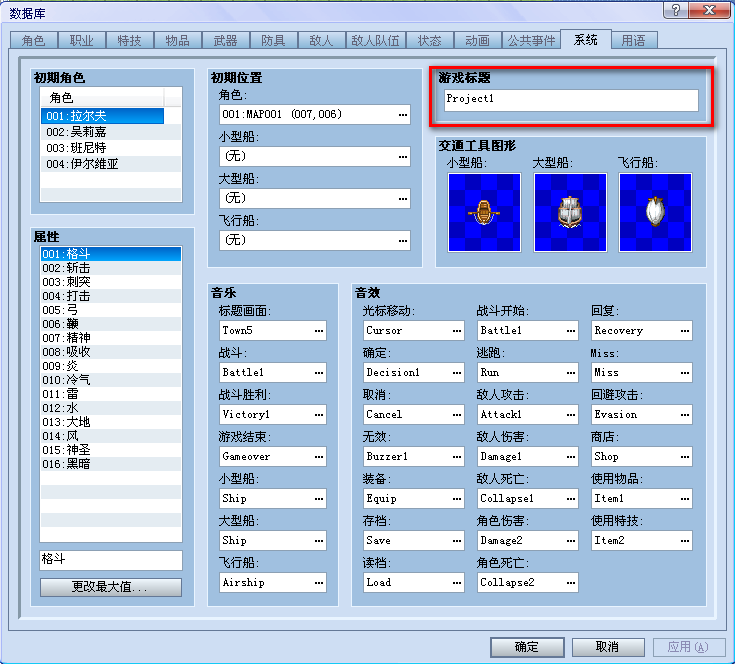The width and height of the screenshot is (735, 664).
Task: Open 初期位置 飞行船 position picker
Action: click(x=403, y=240)
